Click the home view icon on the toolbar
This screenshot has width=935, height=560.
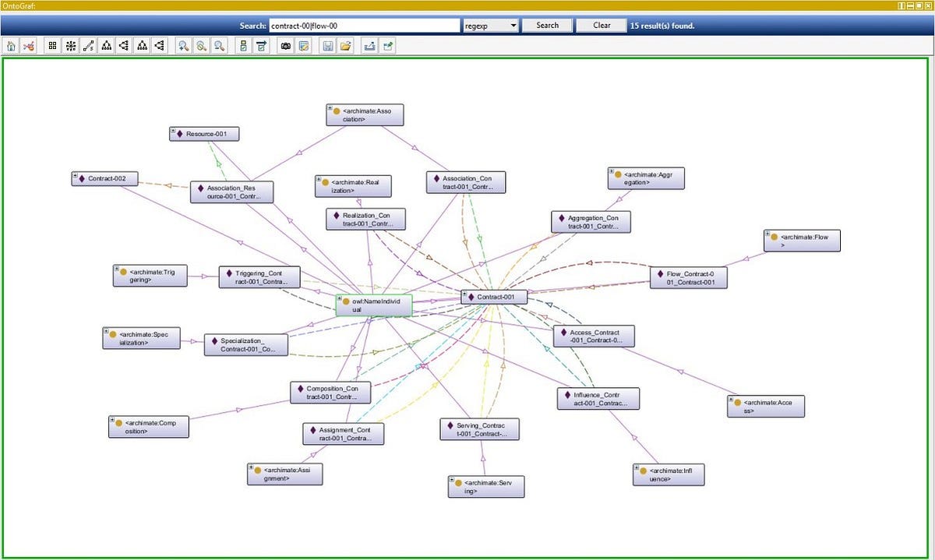(11, 45)
